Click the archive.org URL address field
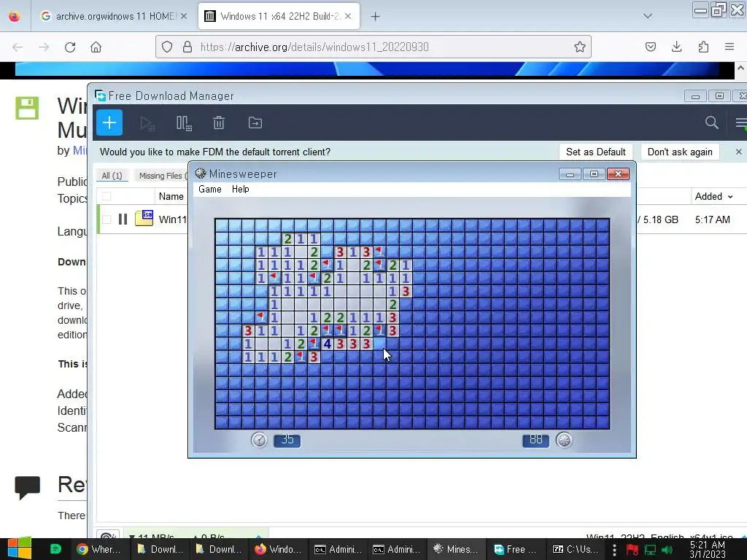 point(373,47)
